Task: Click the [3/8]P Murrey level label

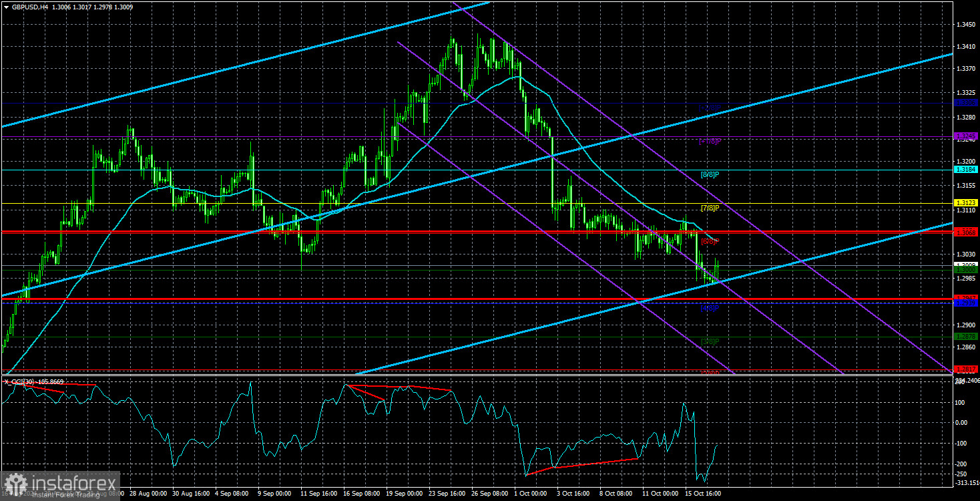Action: [x=710, y=341]
